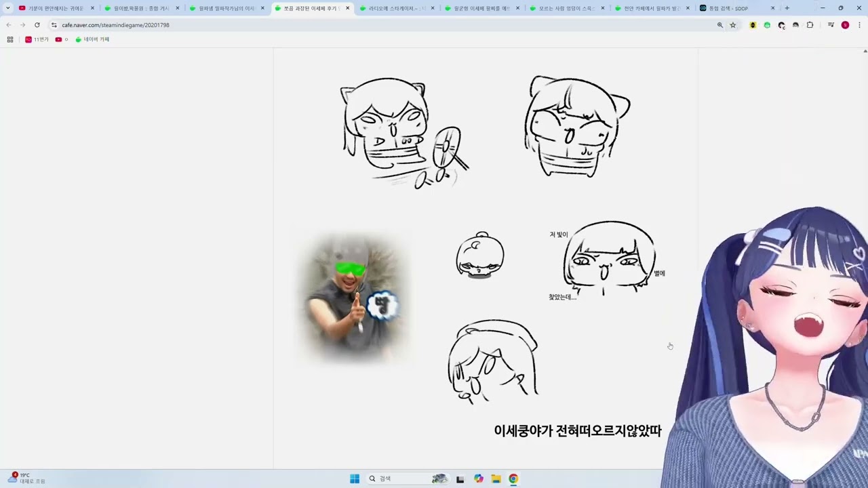
Task: Open the 11번가 bookmark
Action: (x=37, y=39)
